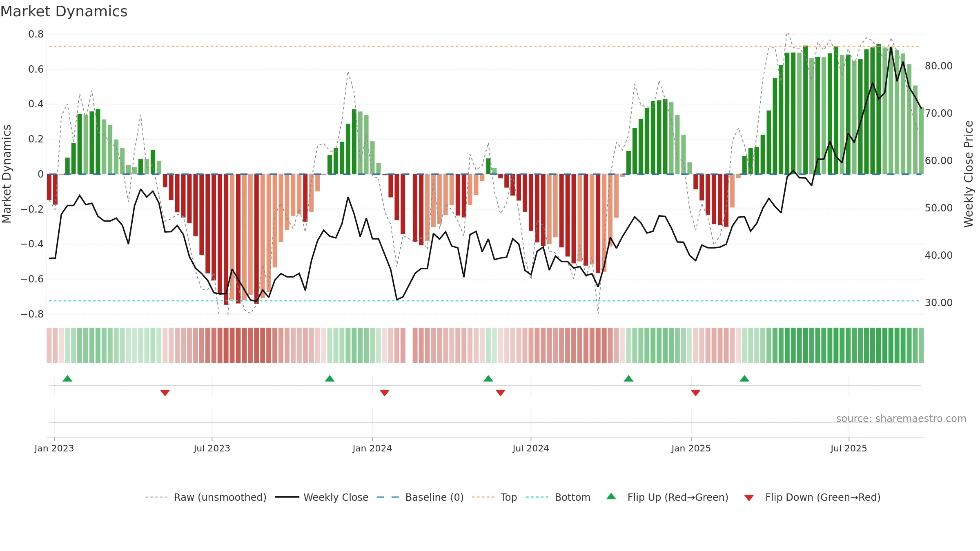Screen dimensions: 980x551
Task: Click the red flip-down triangle in late May 2024
Action: click(501, 393)
